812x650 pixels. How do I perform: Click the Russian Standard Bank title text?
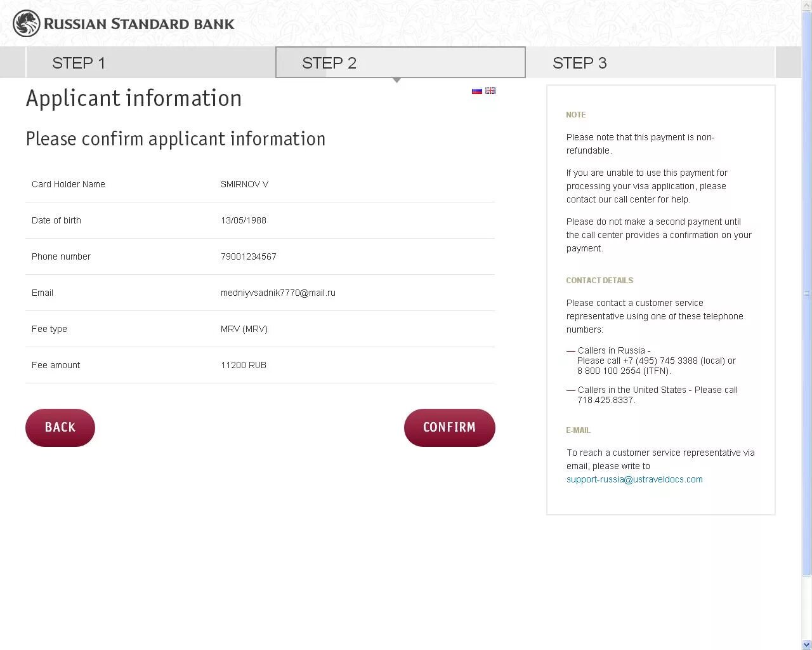pyautogui.click(x=139, y=24)
